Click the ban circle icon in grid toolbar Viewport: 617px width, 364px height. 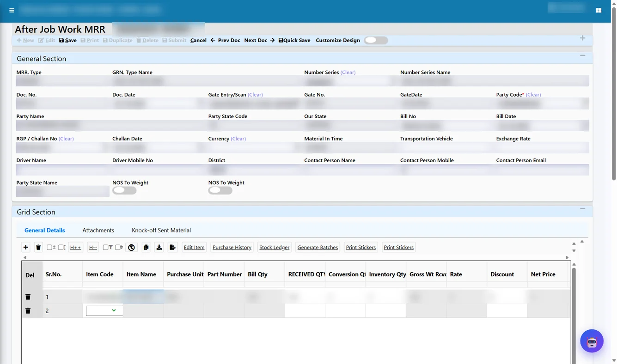tap(131, 247)
